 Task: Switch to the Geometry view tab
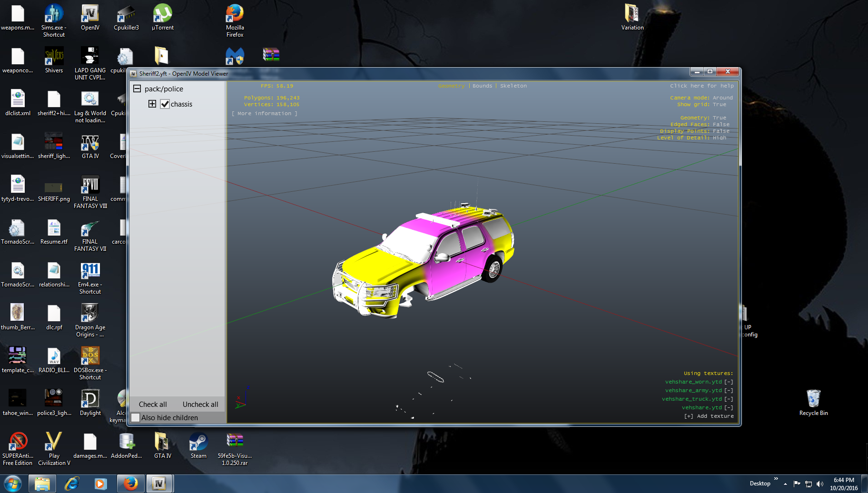click(451, 86)
